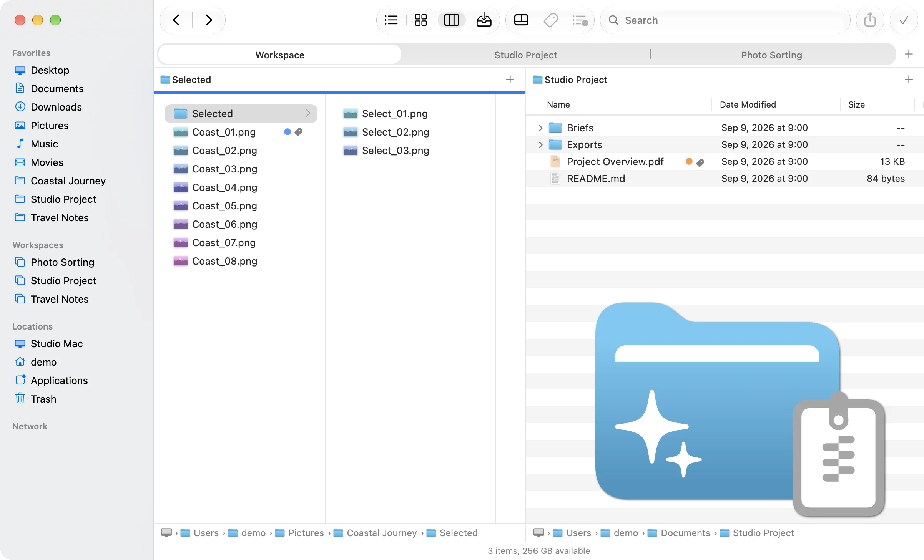The image size is (924, 560).
Task: Sort by the Name column header
Action: (x=558, y=104)
